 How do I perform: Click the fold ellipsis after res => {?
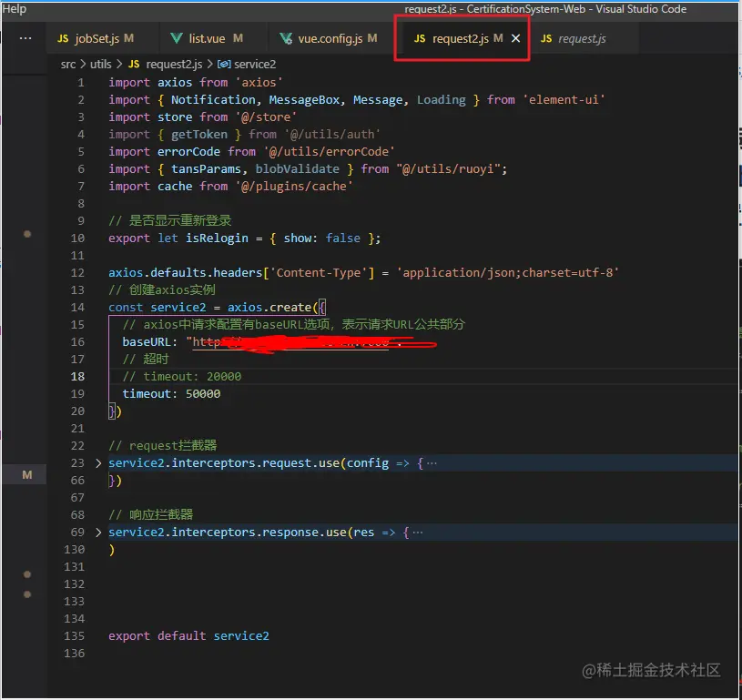[x=417, y=533]
